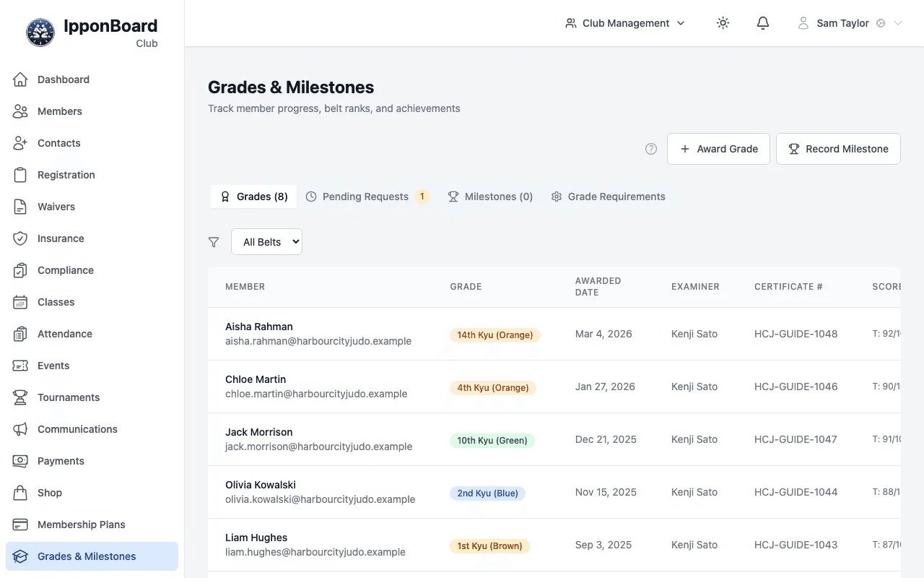Switch to the Pending Requests tab

(367, 197)
